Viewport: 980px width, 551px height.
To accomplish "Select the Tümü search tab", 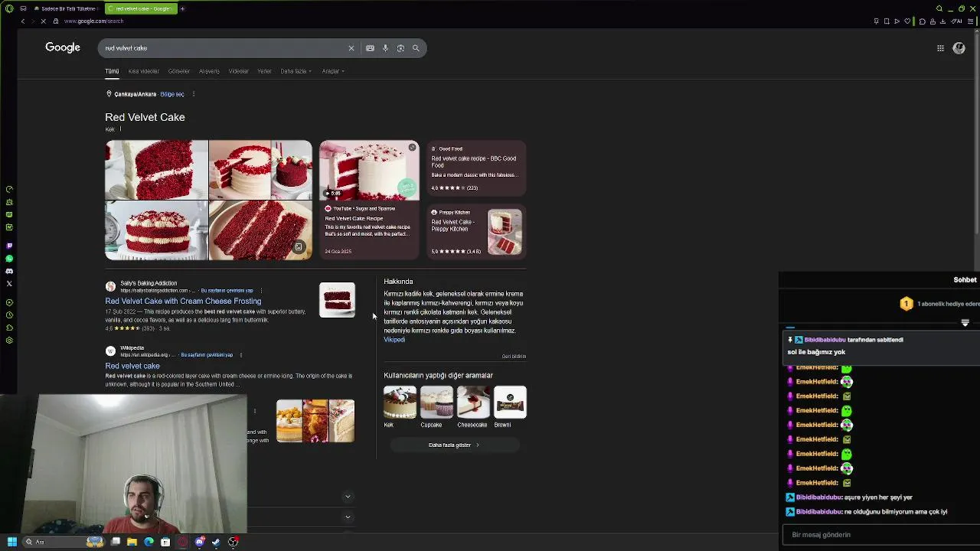I will pos(112,71).
